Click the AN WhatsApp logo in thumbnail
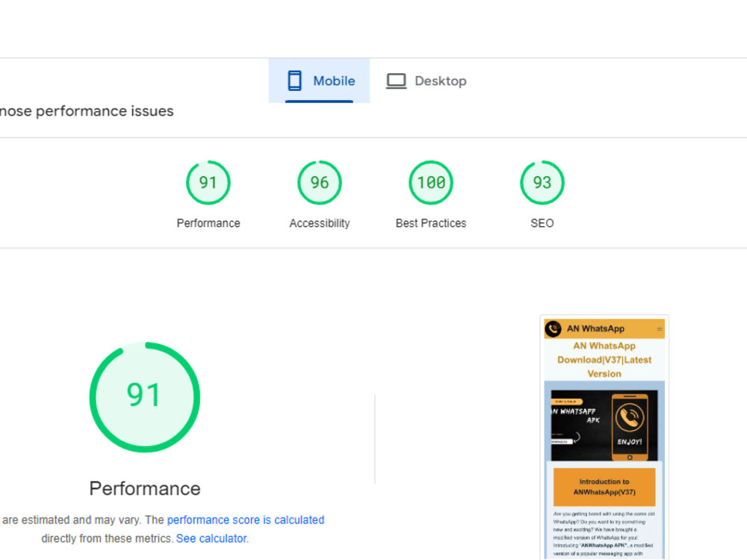This screenshot has width=747, height=560. point(553,329)
